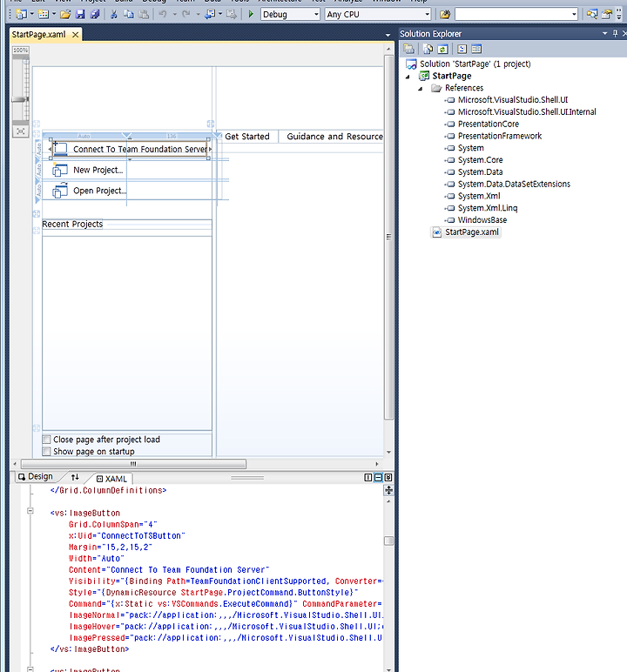
Task: Click Solution Explorer View Designer icon
Action: coord(476,49)
